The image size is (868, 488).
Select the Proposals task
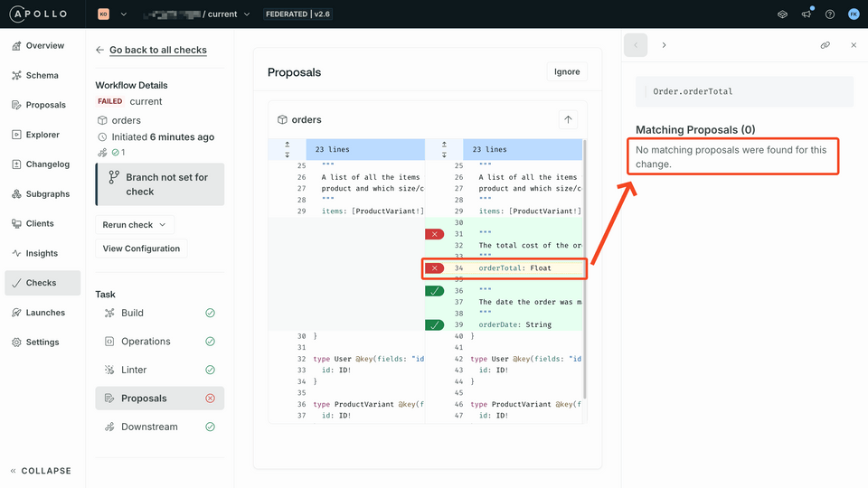(x=160, y=399)
